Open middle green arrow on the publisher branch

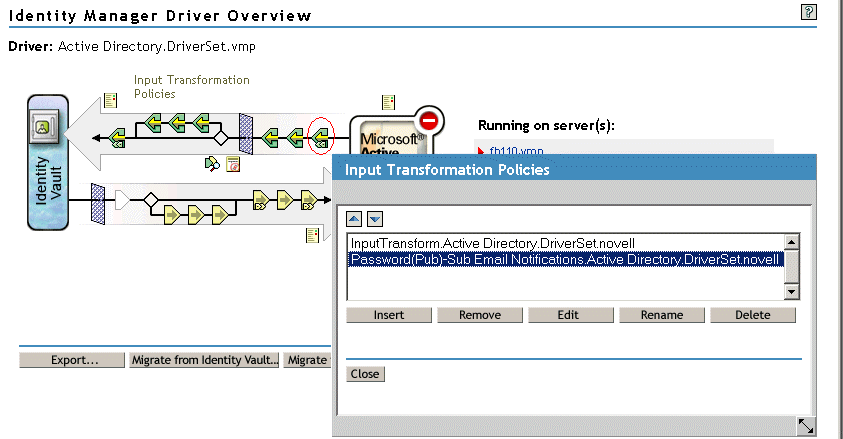[176, 123]
